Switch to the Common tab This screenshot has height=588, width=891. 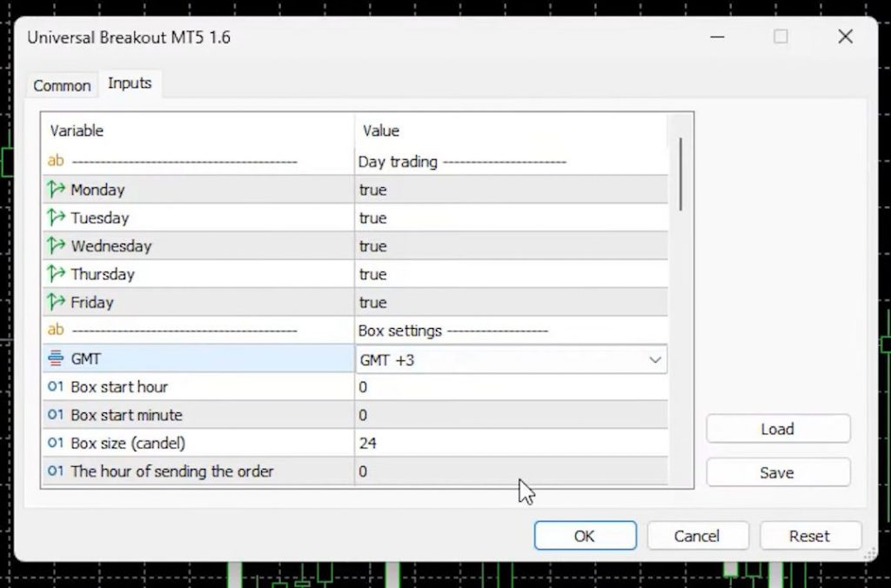click(x=62, y=85)
